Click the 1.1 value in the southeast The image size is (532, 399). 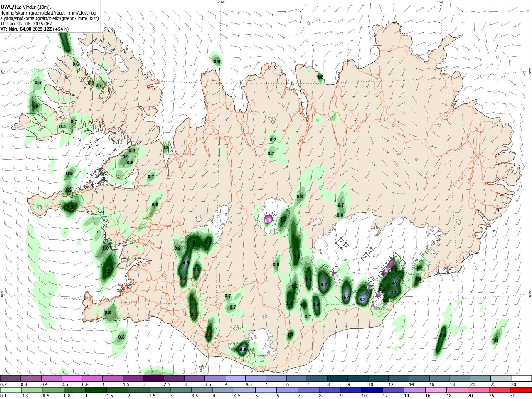click(x=419, y=269)
